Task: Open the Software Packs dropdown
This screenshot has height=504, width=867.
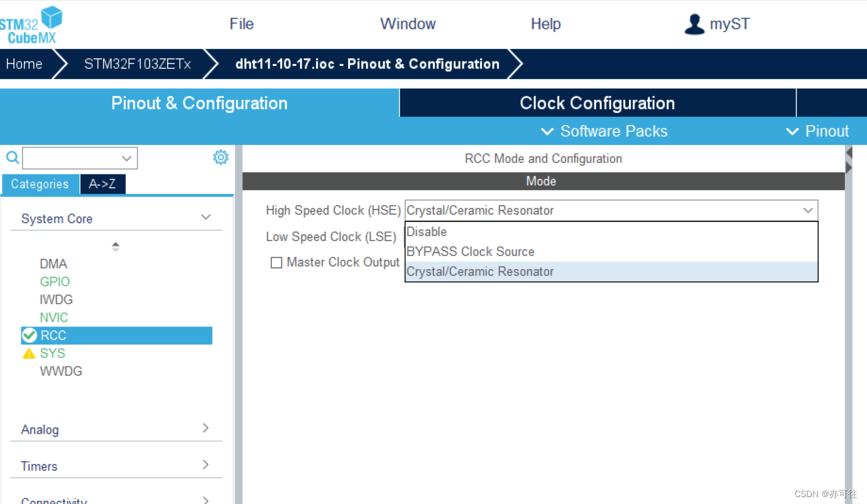Action: 604,131
